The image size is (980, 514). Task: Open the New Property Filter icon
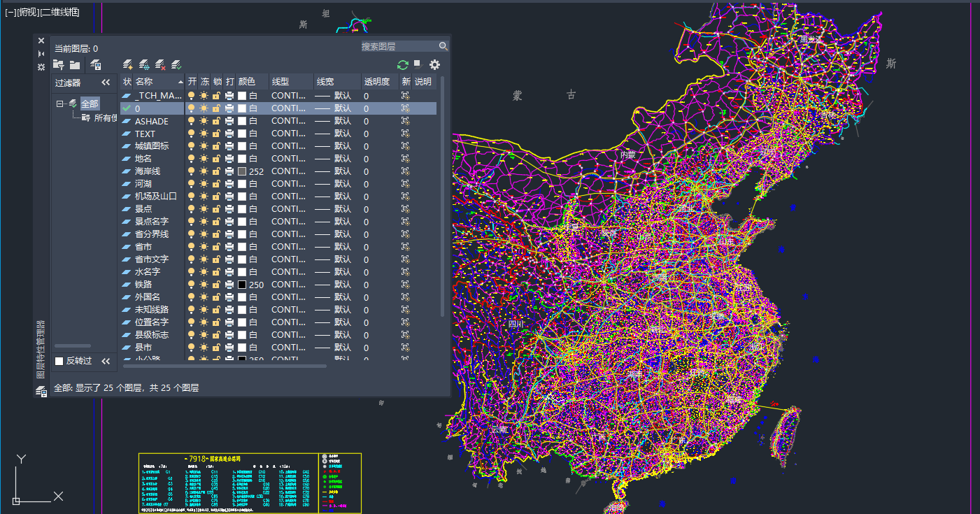click(x=59, y=65)
